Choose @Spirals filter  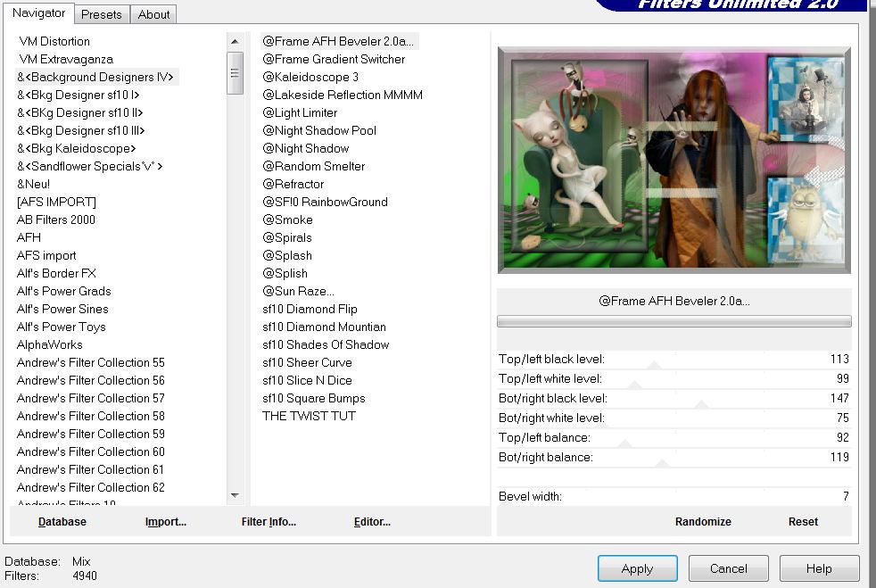click(287, 237)
